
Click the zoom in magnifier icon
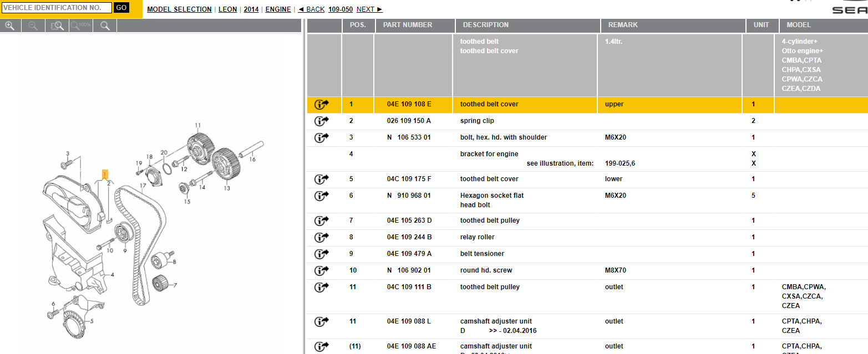[x=10, y=25]
